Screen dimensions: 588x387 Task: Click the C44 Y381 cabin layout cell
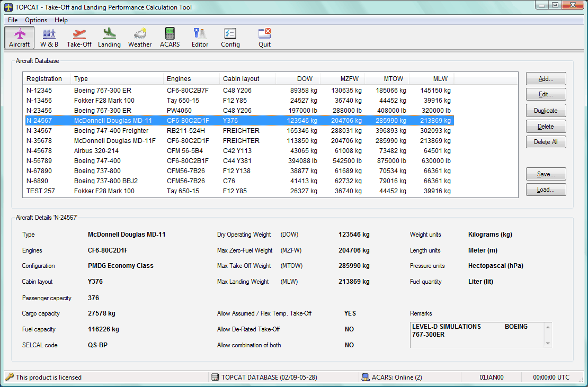tap(237, 161)
